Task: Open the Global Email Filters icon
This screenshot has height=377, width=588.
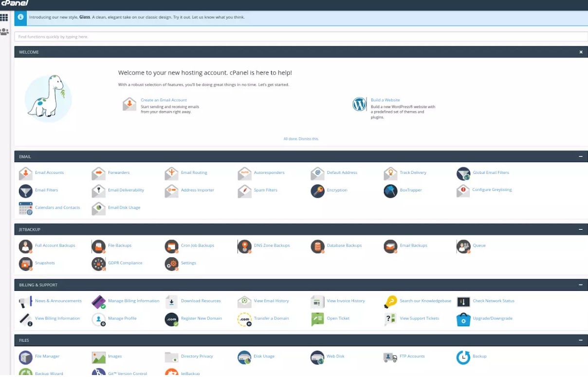Action: pos(463,173)
